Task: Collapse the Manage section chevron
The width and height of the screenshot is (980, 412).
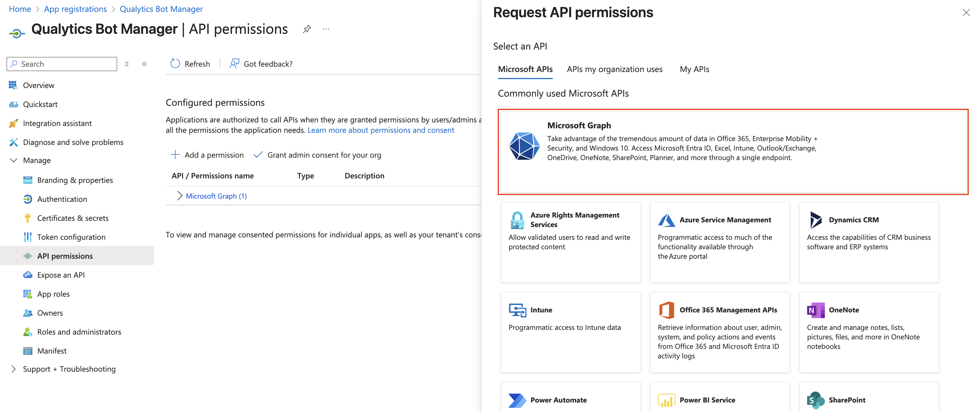Action: 13,160
